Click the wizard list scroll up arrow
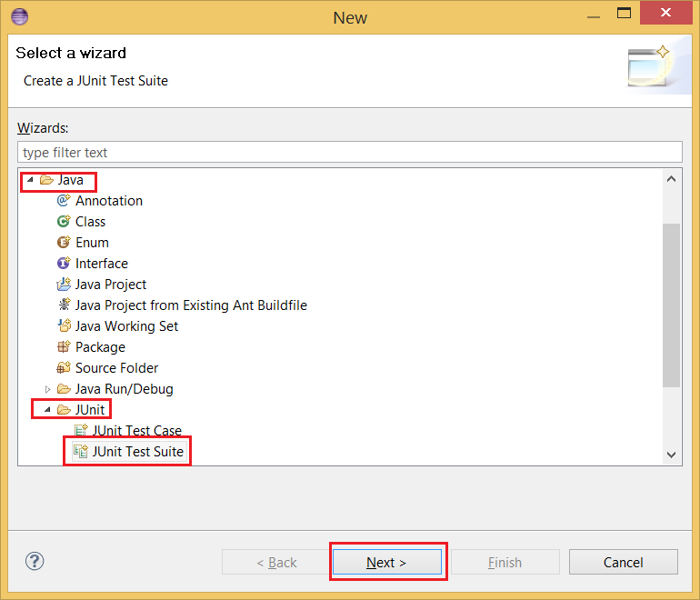Viewport: 700px width, 600px height. (x=671, y=179)
